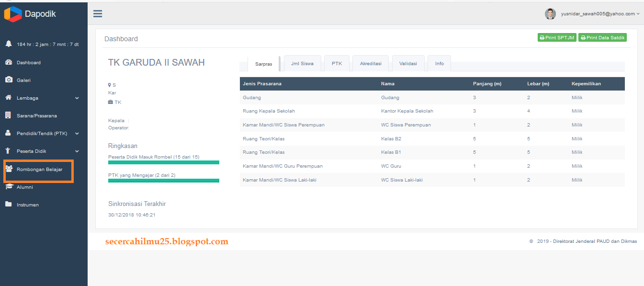Click the Dashboard gauge icon
The height and width of the screenshot is (286, 644).
coord(9,62)
